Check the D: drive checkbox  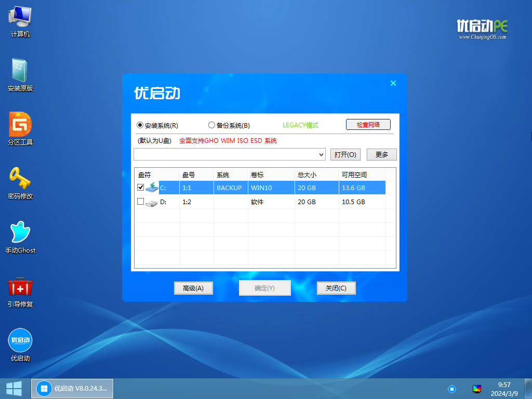140,202
